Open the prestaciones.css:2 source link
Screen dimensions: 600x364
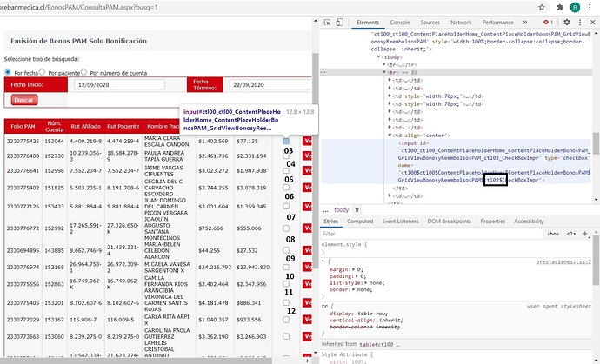(563, 262)
